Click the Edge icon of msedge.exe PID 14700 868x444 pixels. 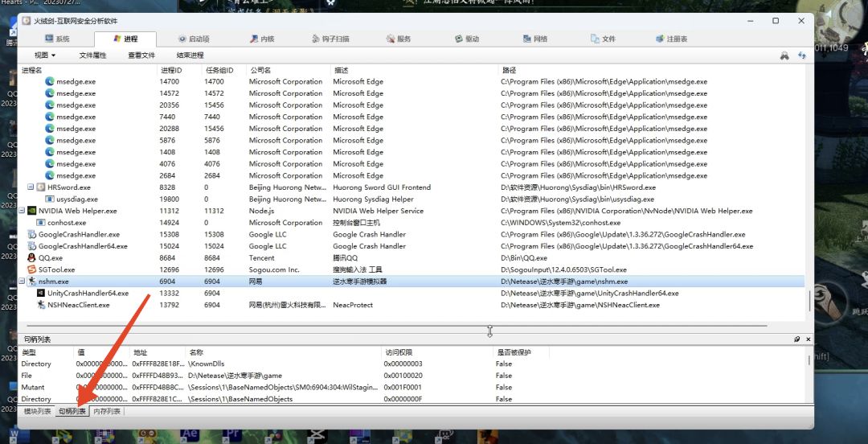pyautogui.click(x=50, y=81)
